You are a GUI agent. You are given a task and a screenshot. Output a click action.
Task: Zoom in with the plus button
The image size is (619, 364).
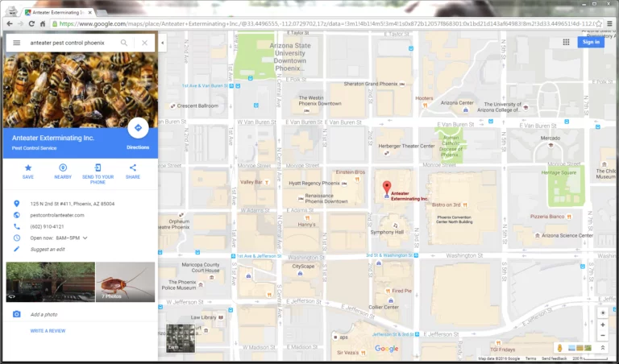pyautogui.click(x=602, y=325)
